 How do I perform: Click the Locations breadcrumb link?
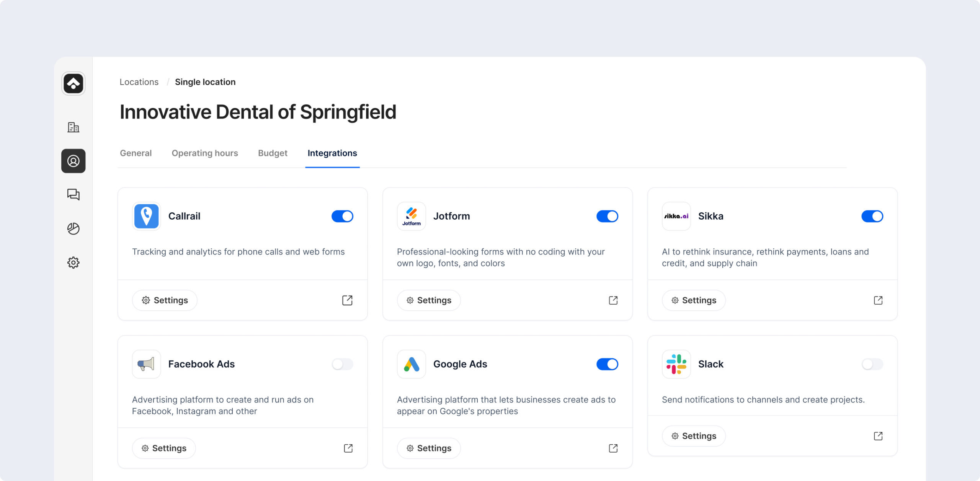[139, 82]
